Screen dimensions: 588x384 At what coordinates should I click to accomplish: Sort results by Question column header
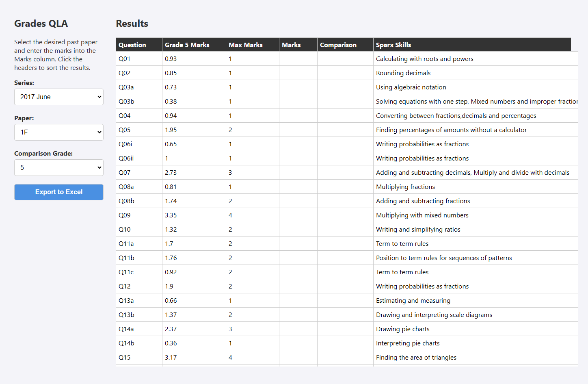coord(132,45)
